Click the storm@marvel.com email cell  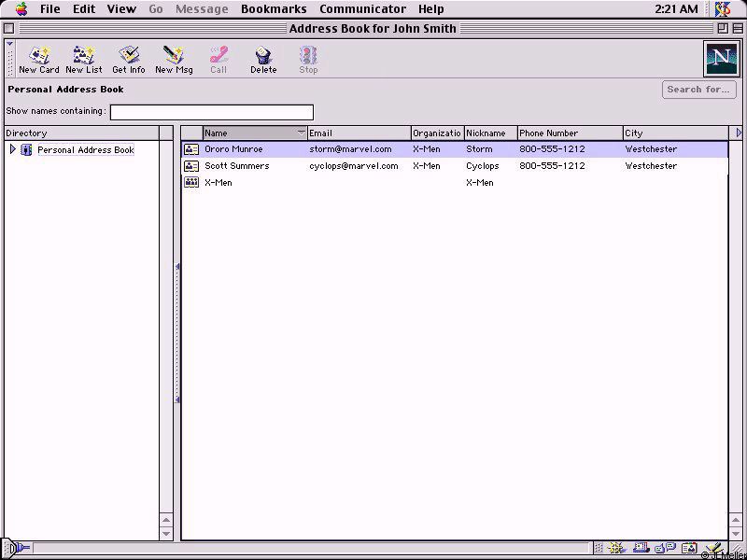pyautogui.click(x=350, y=149)
